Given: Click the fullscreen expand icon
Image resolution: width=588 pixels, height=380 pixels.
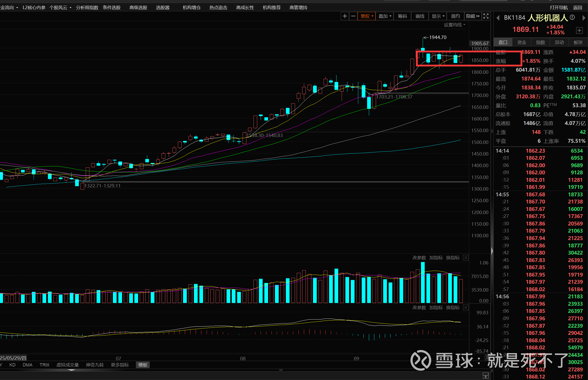Looking at the screenshot, I should point(486,16).
